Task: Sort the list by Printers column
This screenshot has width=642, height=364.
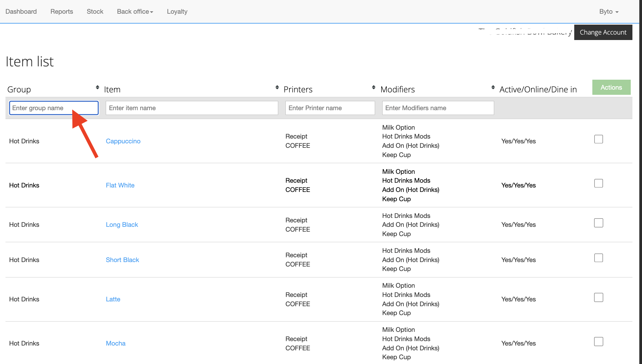Action: pos(373,88)
